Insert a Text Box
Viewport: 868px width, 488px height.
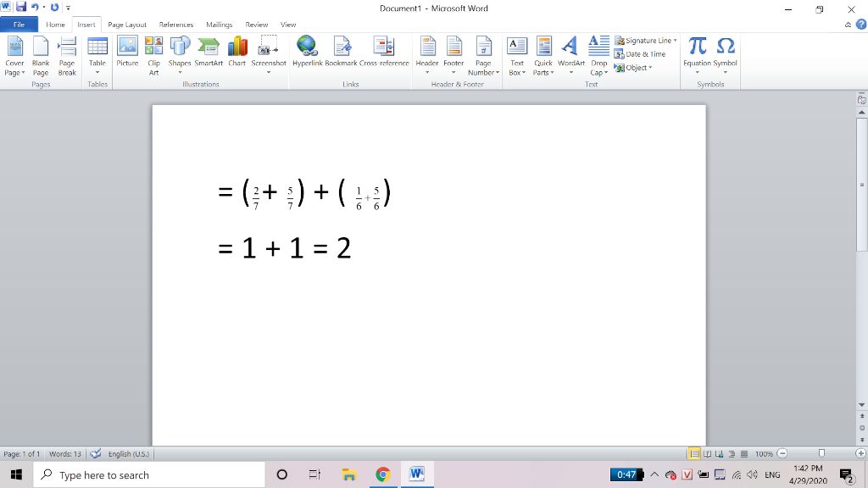point(516,57)
